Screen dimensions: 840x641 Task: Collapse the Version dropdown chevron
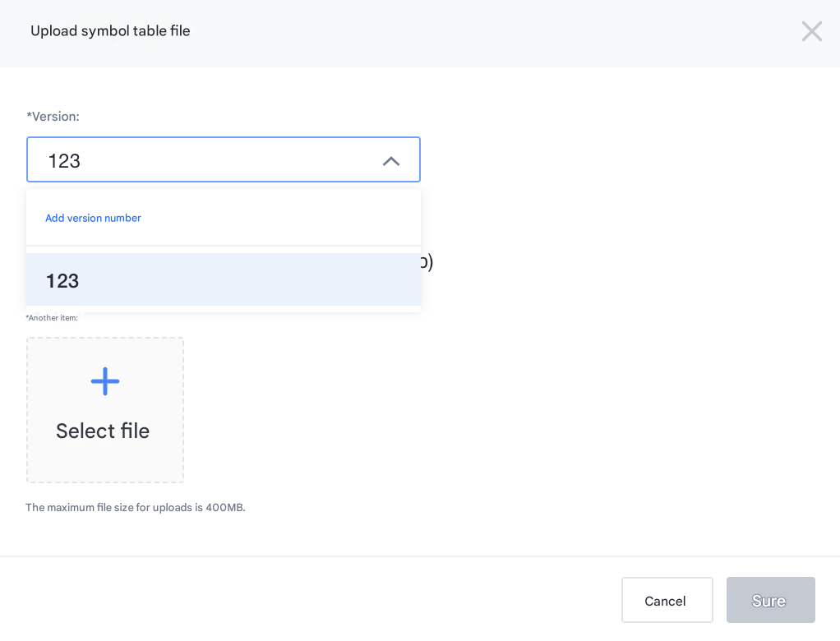pos(391,161)
